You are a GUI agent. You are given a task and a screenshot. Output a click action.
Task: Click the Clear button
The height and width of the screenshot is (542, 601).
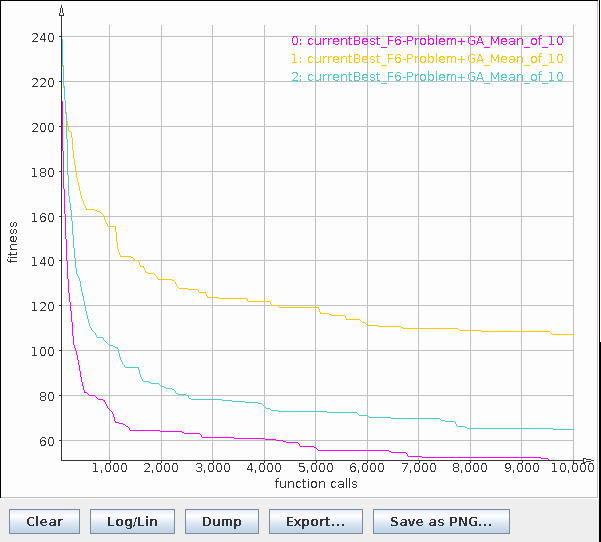coord(44,521)
